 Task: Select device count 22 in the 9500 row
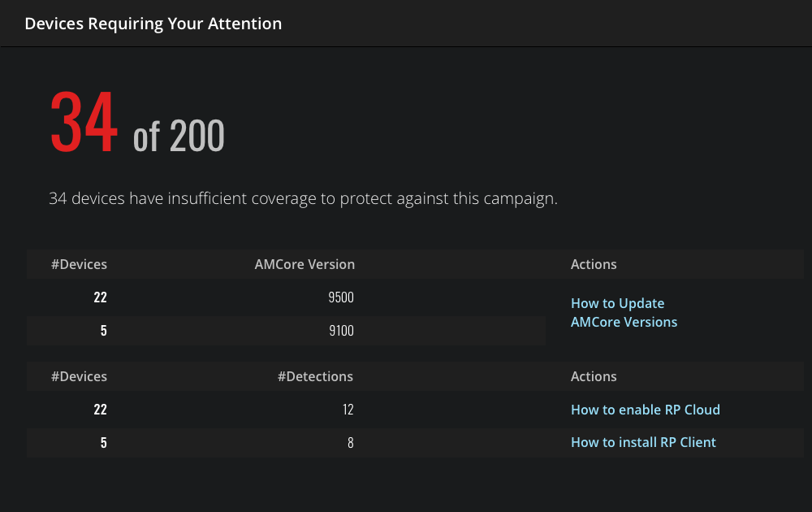click(x=100, y=297)
